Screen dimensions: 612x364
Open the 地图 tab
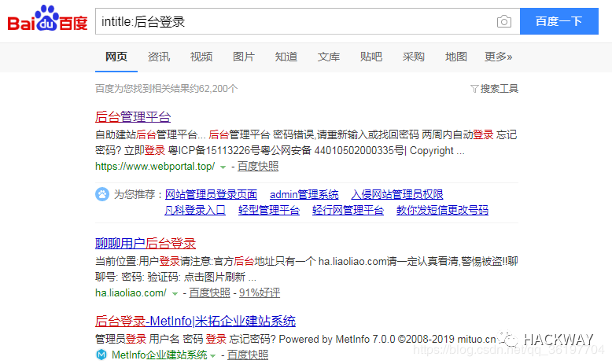point(456,57)
